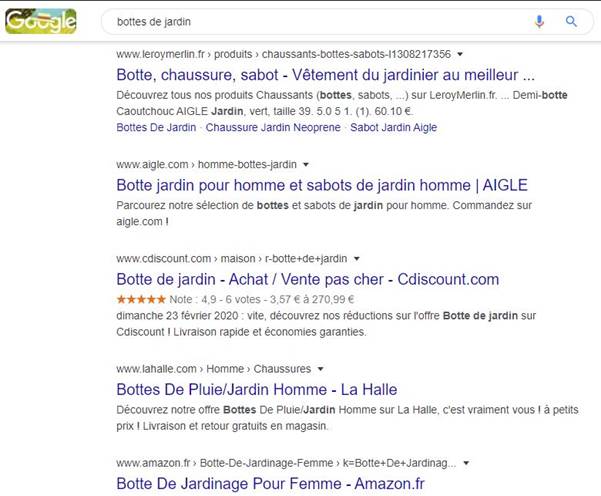The image size is (601, 496).
Task: Click the www.aigle.com homme-bottes-jardin URL
Action: tap(207, 165)
